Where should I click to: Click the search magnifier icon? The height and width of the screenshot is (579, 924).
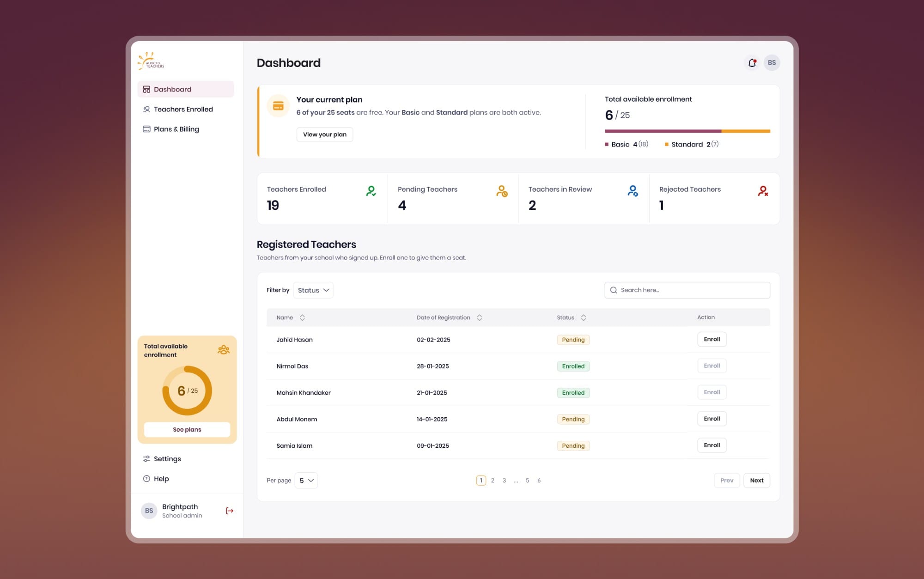pos(614,290)
